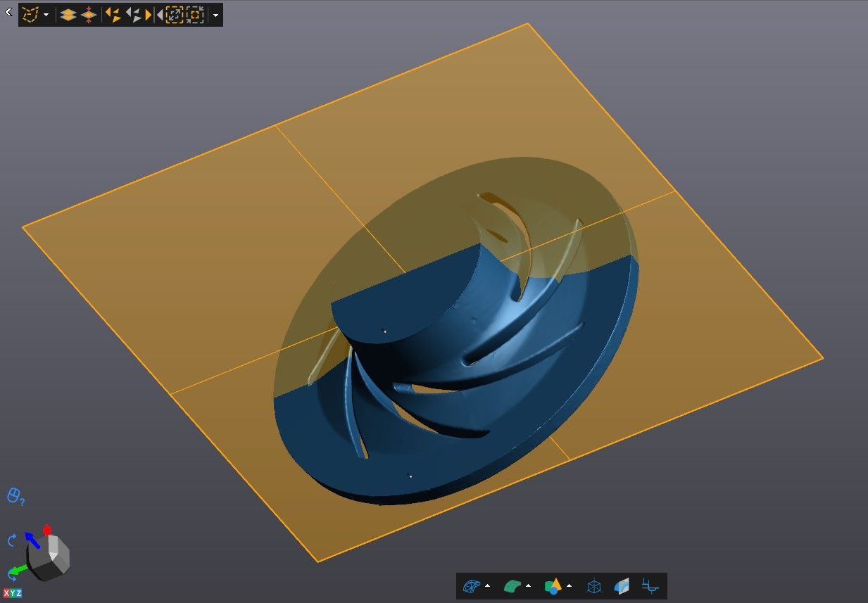The image size is (868, 603).
Task: Select the dashed polygon selection tool
Action: pos(30,14)
